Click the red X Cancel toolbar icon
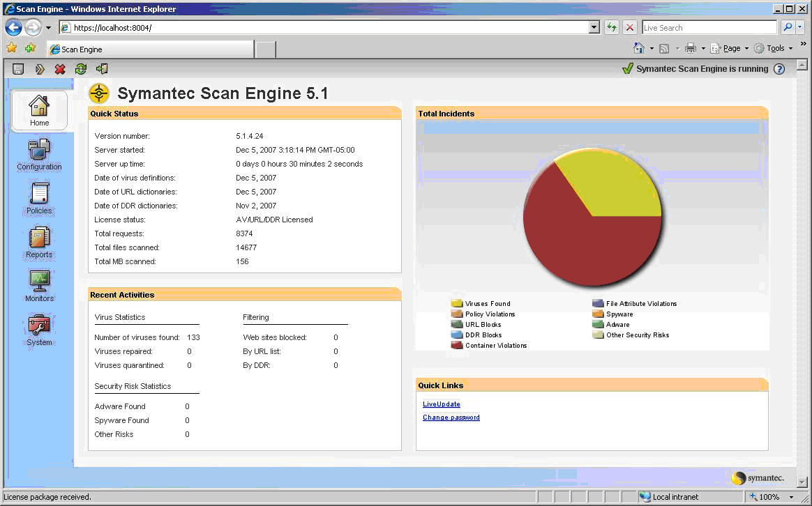812x506 pixels. pos(60,69)
